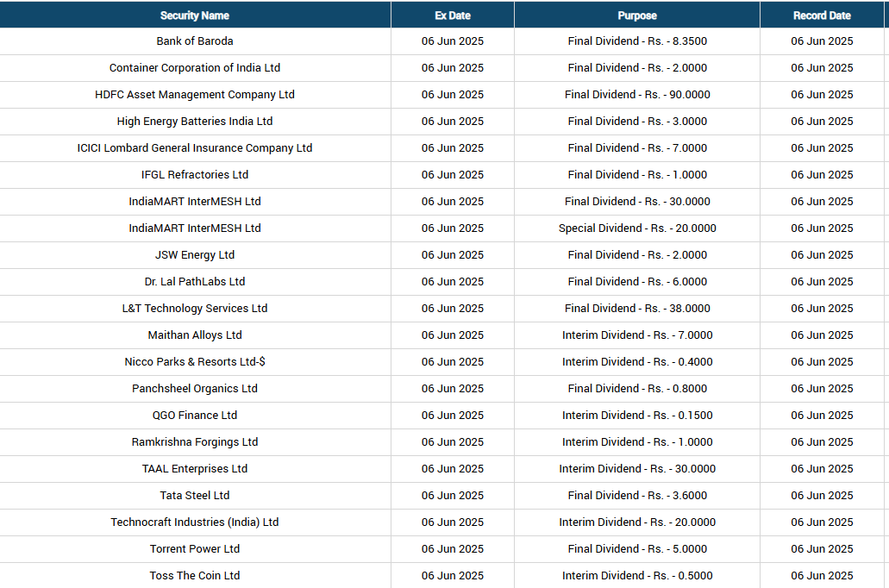Image resolution: width=889 pixels, height=588 pixels.
Task: Select Special Dividend row IndiaMART InterMESH name
Action: [x=195, y=228]
